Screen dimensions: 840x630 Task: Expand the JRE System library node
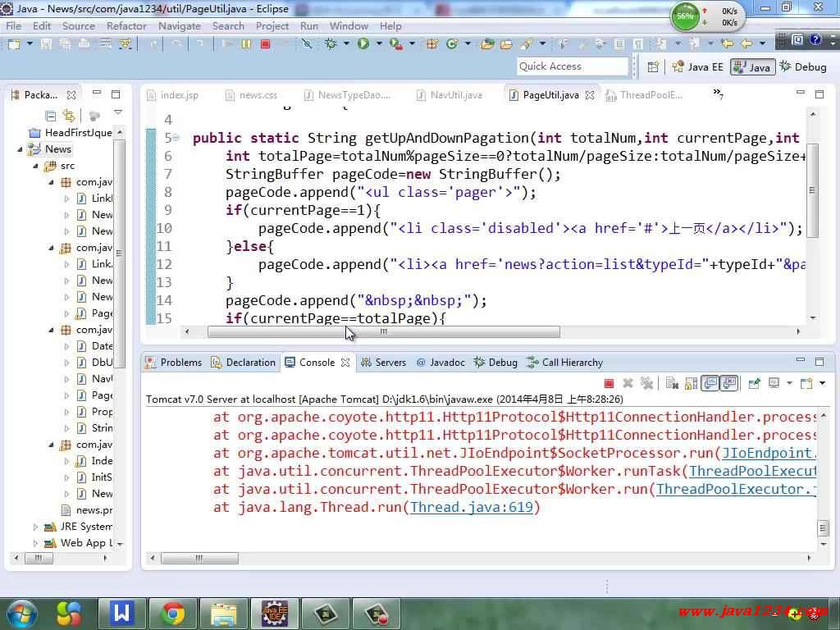(x=35, y=527)
